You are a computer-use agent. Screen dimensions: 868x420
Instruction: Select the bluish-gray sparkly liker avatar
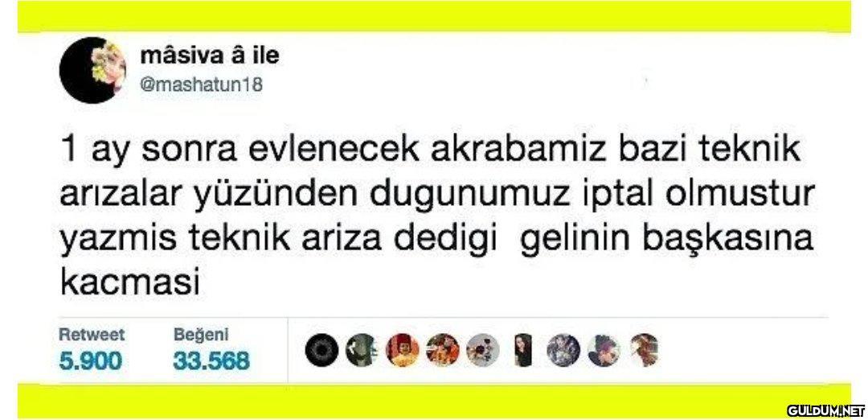pyautogui.click(x=563, y=350)
